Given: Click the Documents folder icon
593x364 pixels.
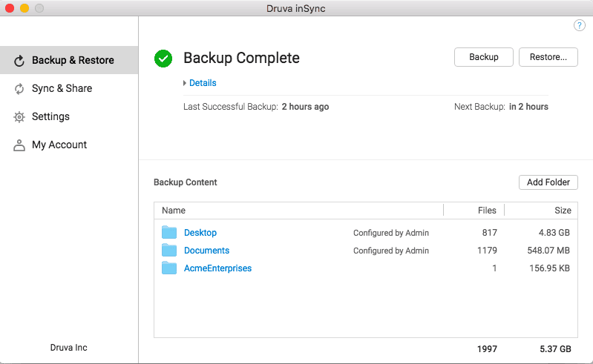Looking at the screenshot, I should (169, 251).
